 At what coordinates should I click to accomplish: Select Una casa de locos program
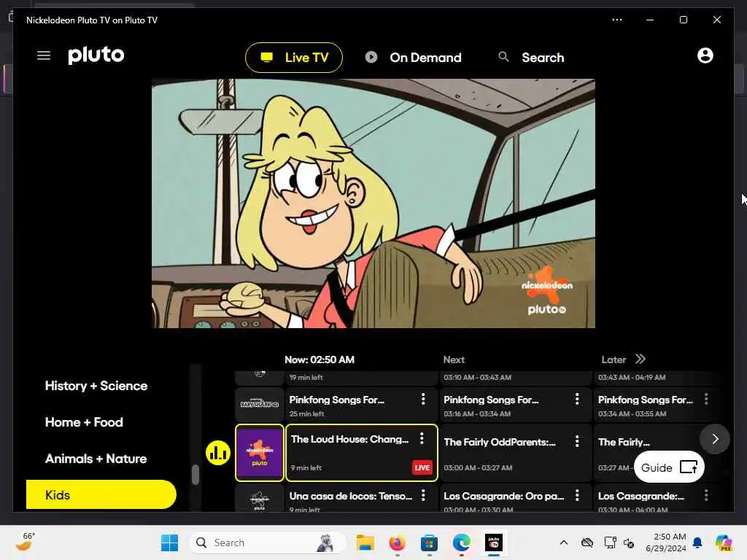pos(360,499)
